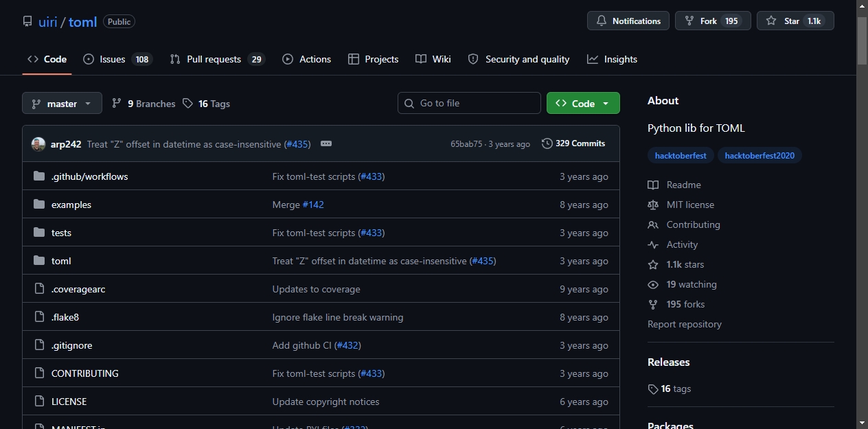Click the .coveragearc file icon
The image size is (868, 429).
39,289
